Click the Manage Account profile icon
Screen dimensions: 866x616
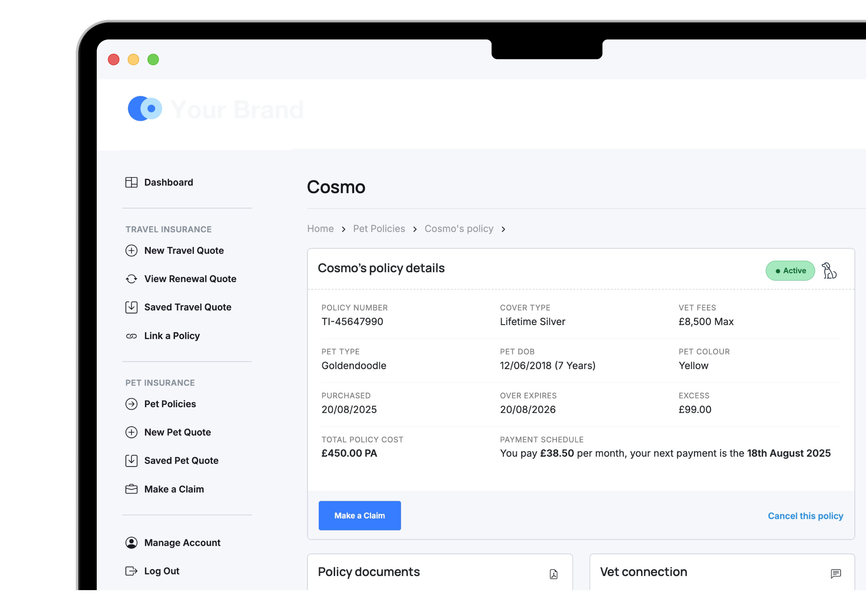click(131, 543)
